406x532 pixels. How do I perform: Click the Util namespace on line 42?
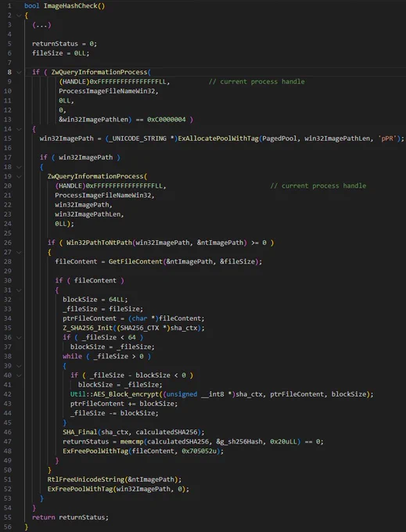(x=77, y=394)
